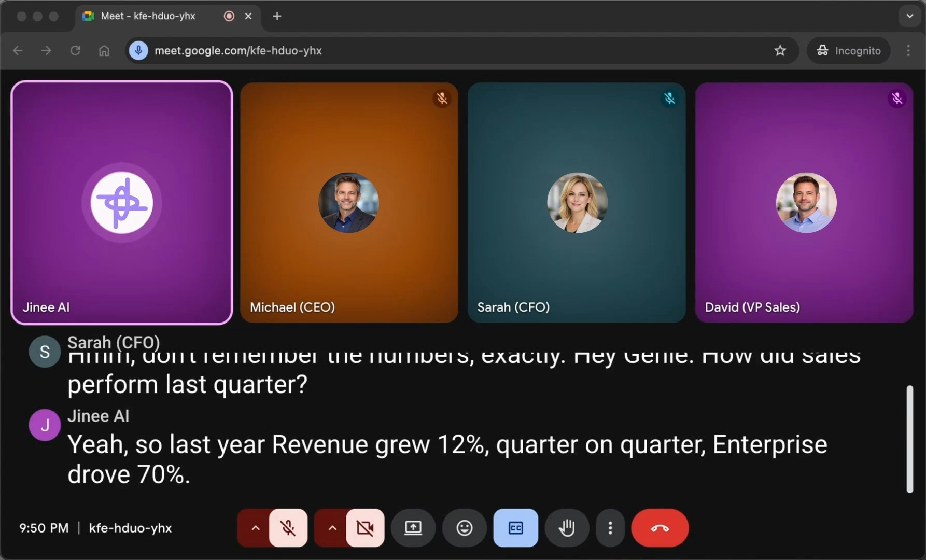The width and height of the screenshot is (926, 560).
Task: Open video settings via camera chevron
Action: [332, 528]
